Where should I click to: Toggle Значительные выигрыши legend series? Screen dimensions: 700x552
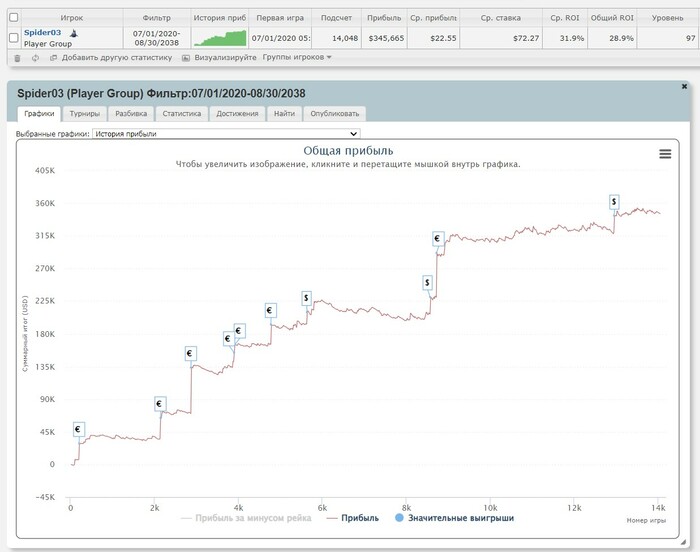coord(454,518)
